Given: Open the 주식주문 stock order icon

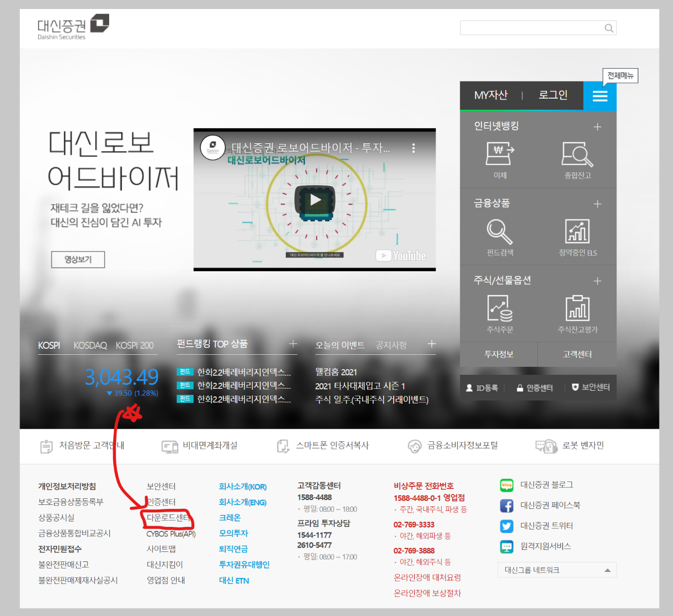Looking at the screenshot, I should (x=500, y=308).
